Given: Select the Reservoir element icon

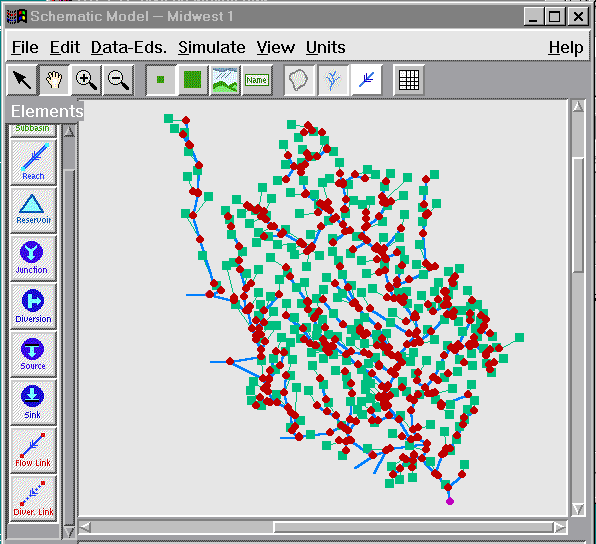Looking at the screenshot, I should click(33, 210).
